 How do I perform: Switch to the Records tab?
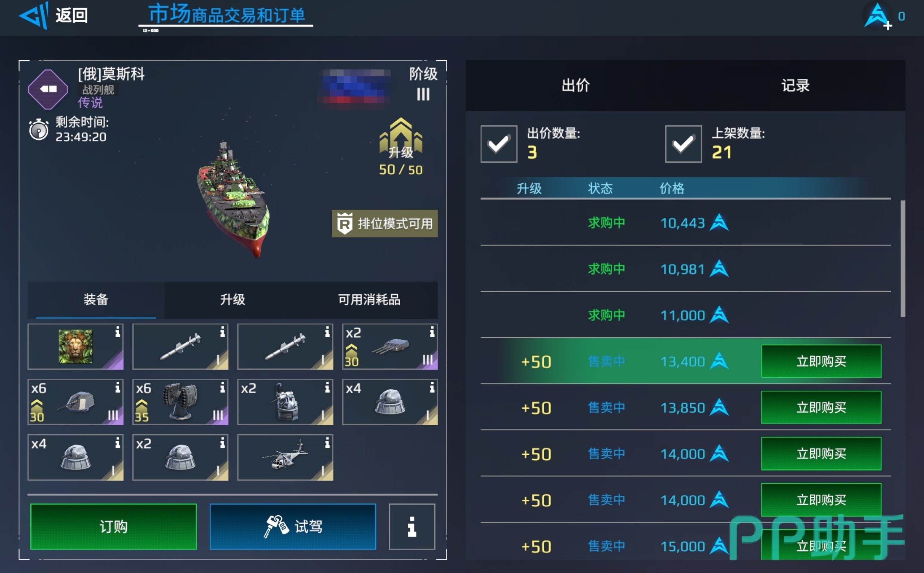795,85
